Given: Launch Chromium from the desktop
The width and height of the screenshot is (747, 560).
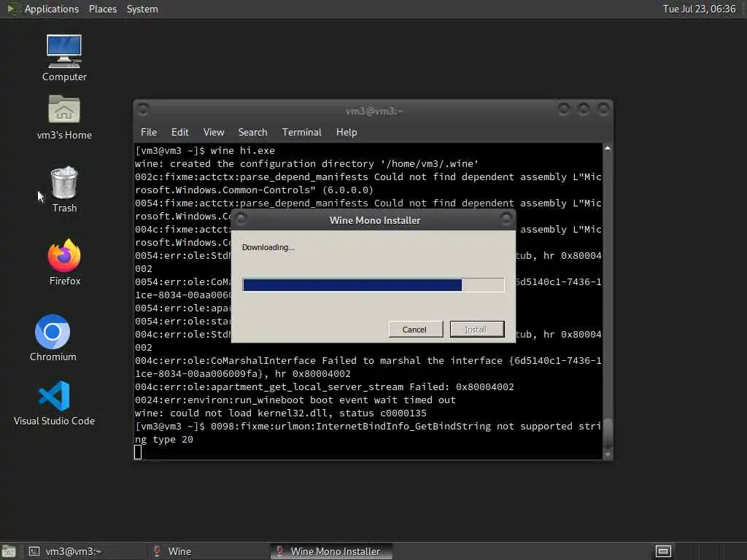Looking at the screenshot, I should (53, 338).
